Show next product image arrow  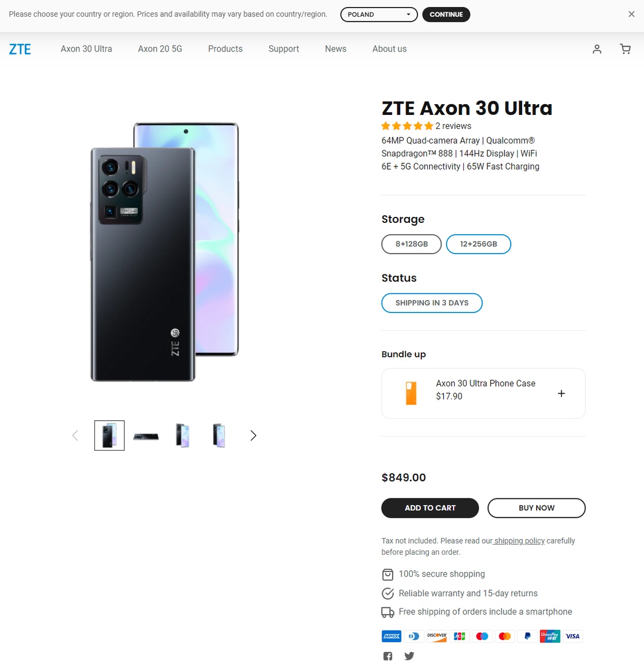click(x=253, y=436)
